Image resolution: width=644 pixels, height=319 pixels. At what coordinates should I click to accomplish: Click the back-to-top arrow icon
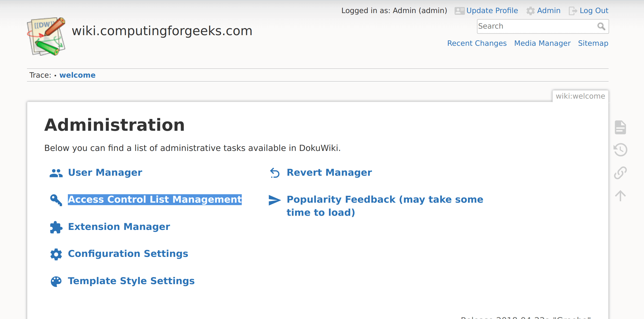[x=620, y=196]
